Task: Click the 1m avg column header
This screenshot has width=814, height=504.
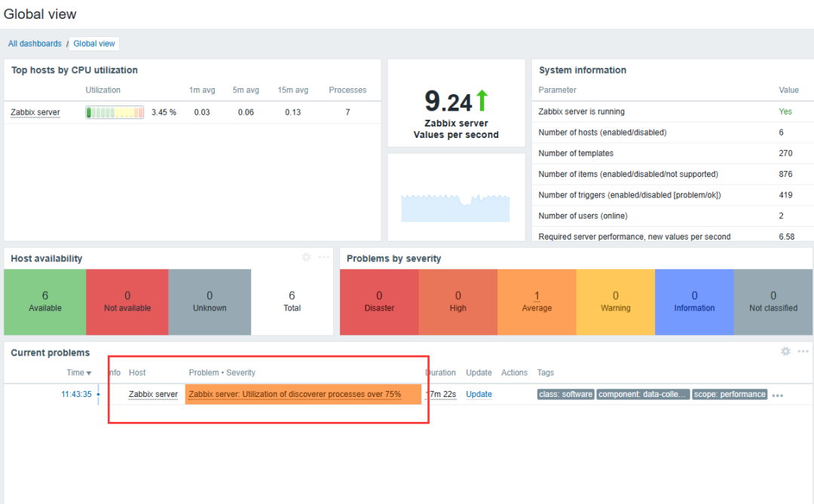Action: coord(202,90)
